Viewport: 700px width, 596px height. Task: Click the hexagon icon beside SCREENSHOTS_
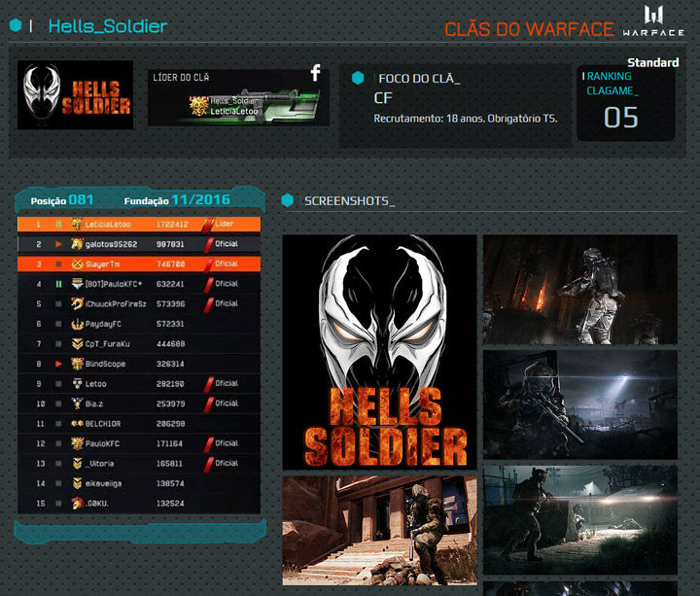point(288,200)
